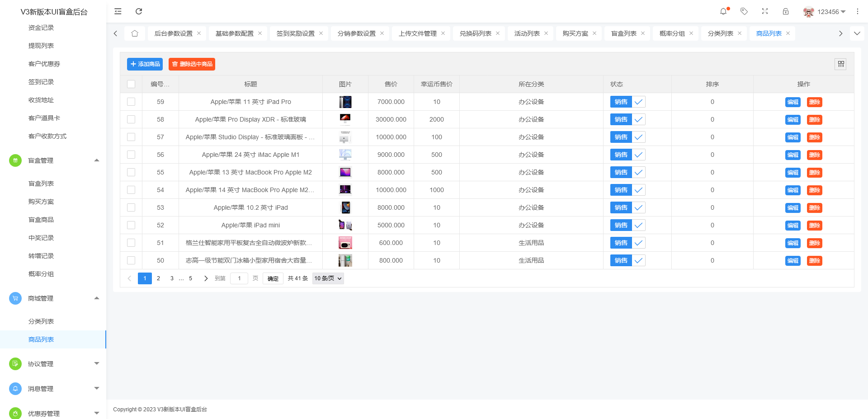Check the checkbox for product 59
Screen dimensions: 868x419
131,102
